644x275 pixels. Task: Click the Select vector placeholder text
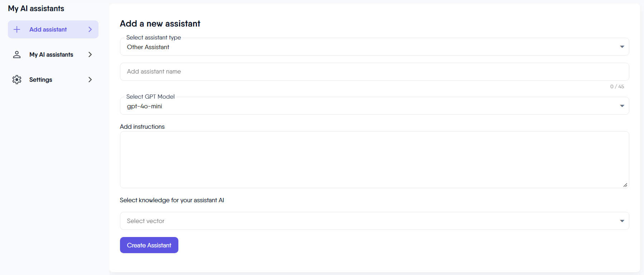[146, 221]
